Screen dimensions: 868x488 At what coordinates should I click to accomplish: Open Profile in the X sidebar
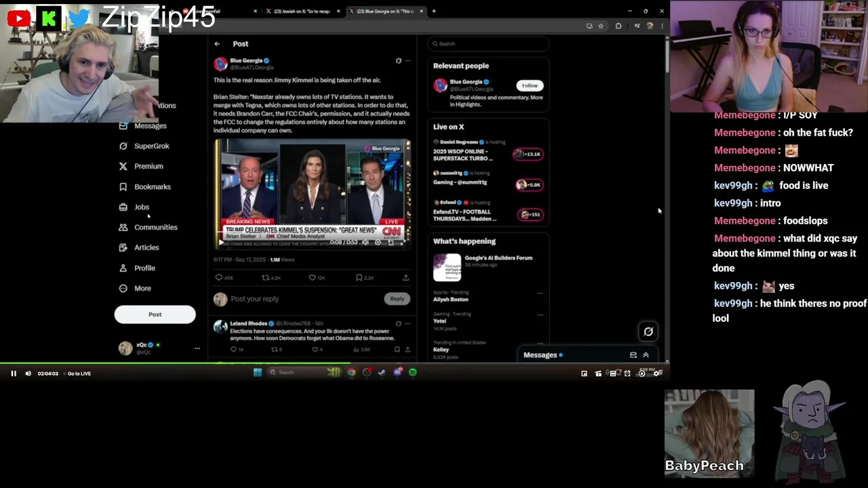pyautogui.click(x=137, y=268)
